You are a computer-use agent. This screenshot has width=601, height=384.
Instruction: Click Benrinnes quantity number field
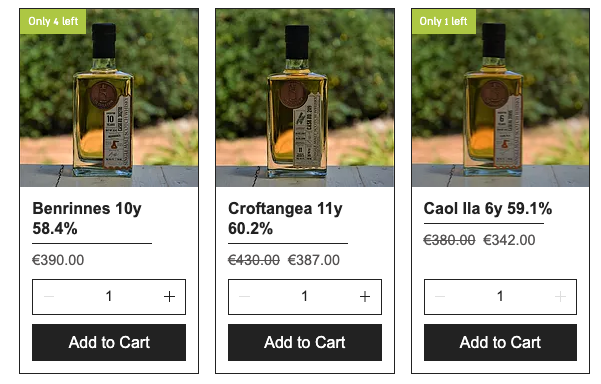(x=109, y=297)
